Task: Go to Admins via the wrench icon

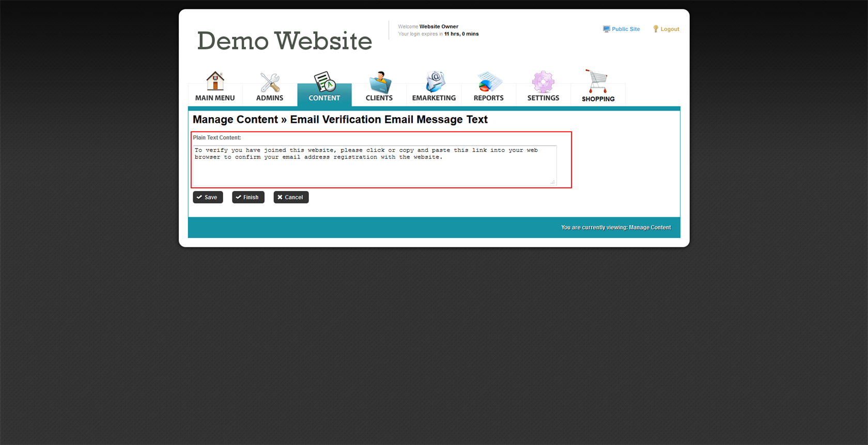Action: coord(270,82)
